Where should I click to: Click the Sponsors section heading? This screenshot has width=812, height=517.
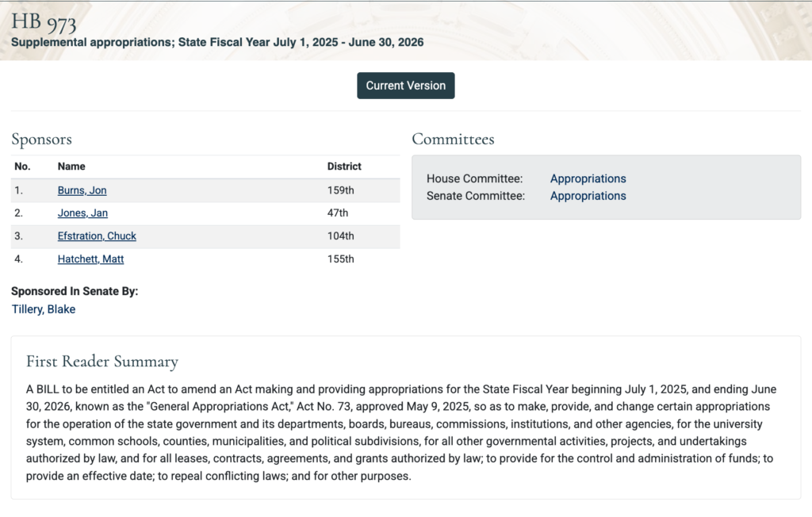tap(41, 140)
